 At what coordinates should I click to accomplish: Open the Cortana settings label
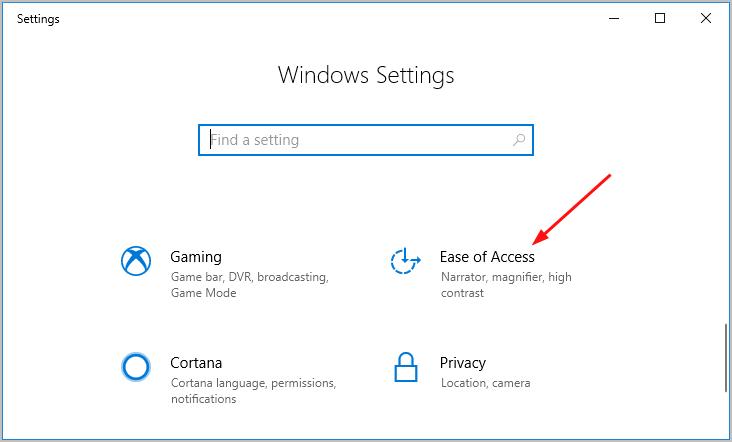coord(196,363)
